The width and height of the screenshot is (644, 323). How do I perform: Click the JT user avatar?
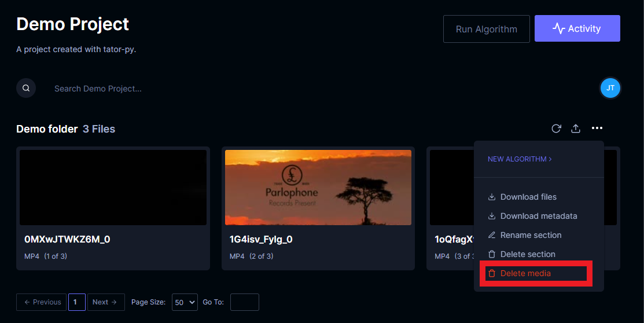point(610,88)
